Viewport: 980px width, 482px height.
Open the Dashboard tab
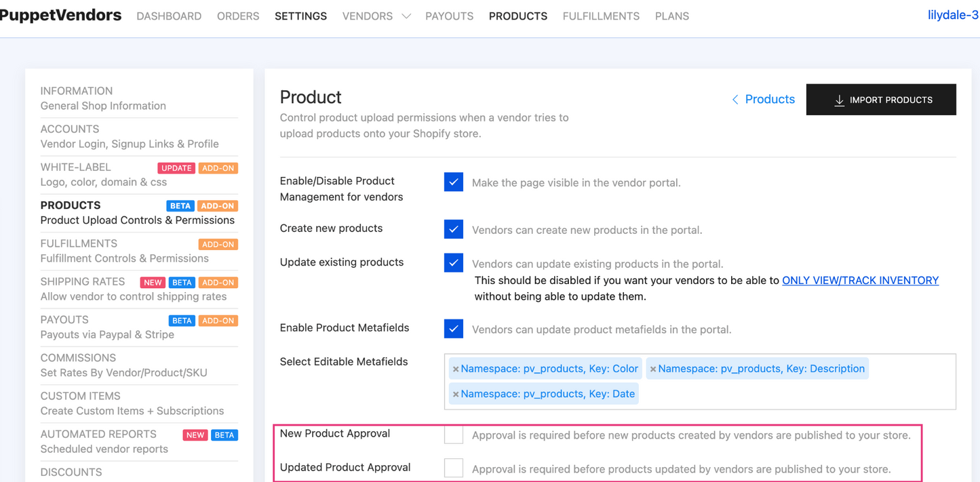click(169, 16)
